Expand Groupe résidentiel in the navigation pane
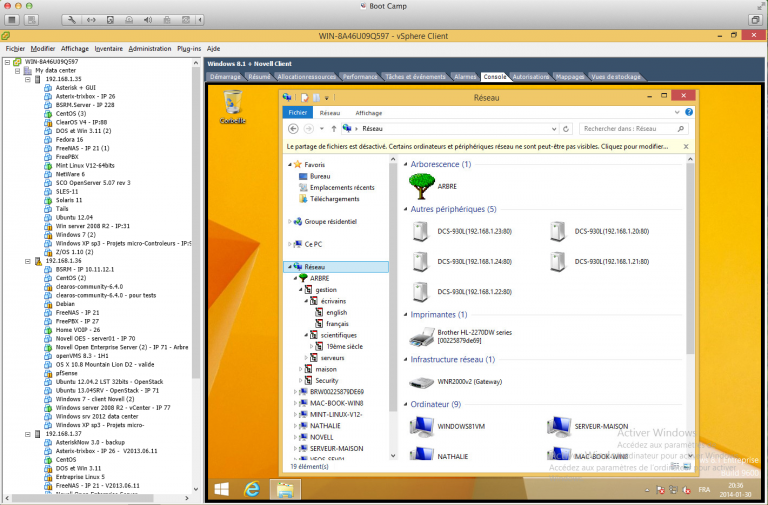 (x=289, y=221)
